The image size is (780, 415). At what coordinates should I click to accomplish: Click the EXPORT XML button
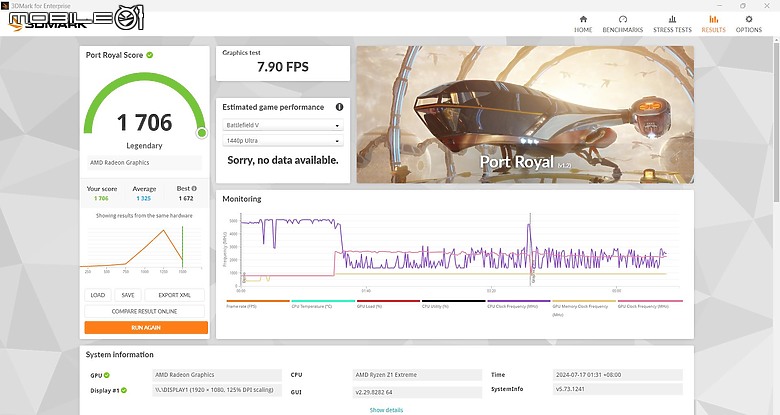point(174,295)
